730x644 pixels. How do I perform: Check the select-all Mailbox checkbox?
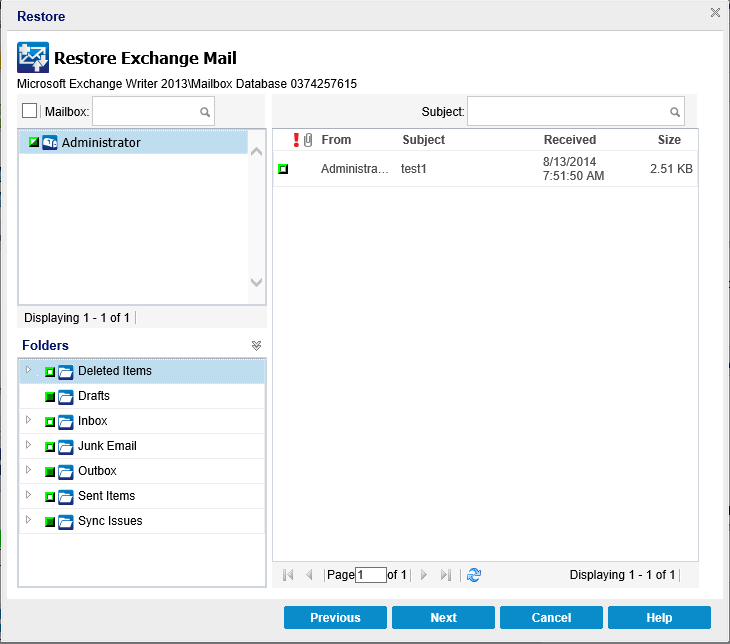click(x=29, y=111)
